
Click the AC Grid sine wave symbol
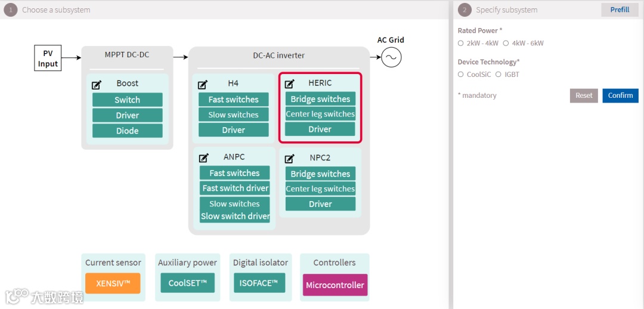pos(391,58)
